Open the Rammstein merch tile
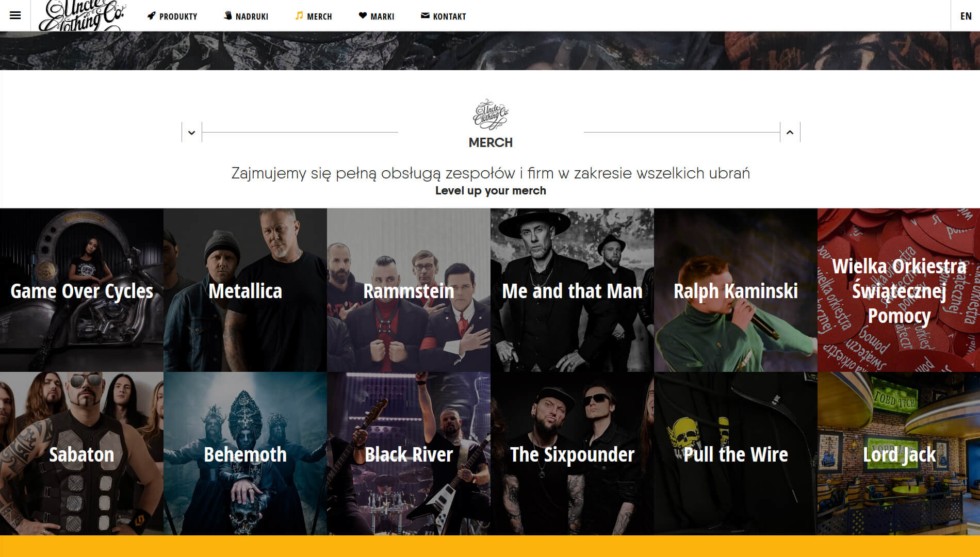Screen dimensions: 980x557 [409, 290]
